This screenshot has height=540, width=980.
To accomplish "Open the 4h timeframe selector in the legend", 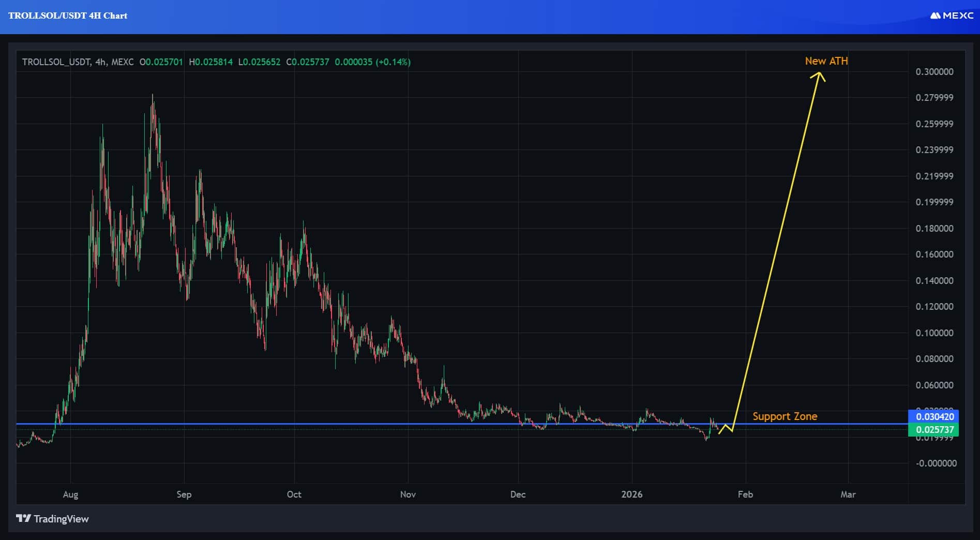I will tap(100, 62).
